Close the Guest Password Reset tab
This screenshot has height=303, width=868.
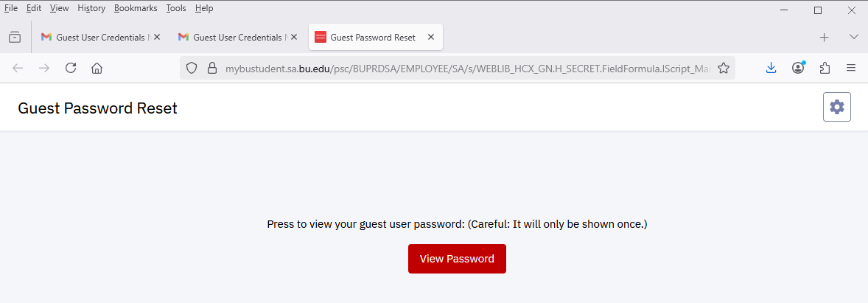click(431, 37)
